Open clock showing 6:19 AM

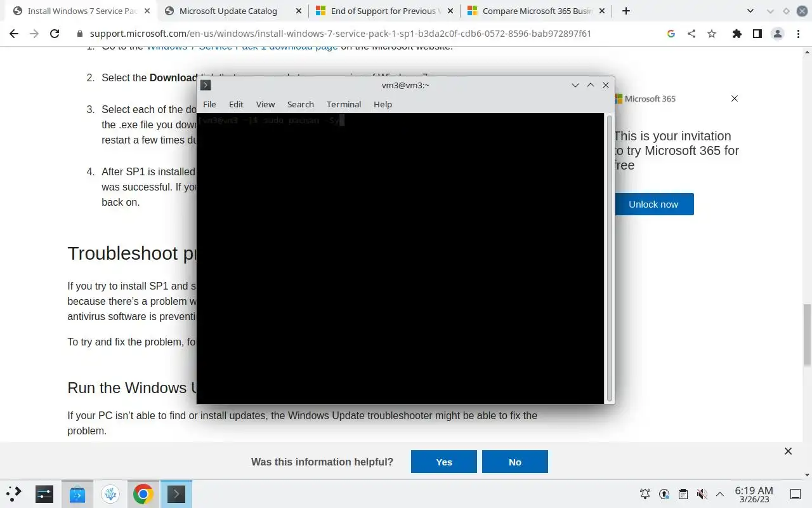754,494
